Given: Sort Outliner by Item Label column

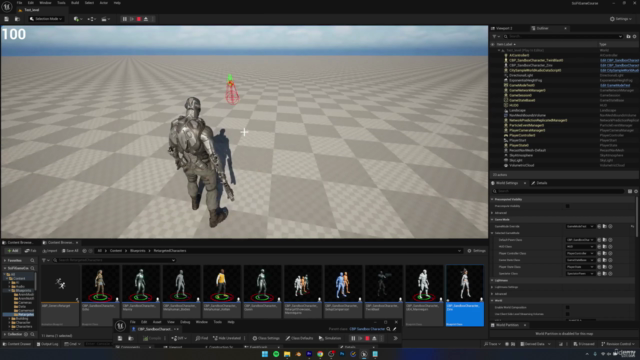Looking at the screenshot, I should click(x=507, y=44).
